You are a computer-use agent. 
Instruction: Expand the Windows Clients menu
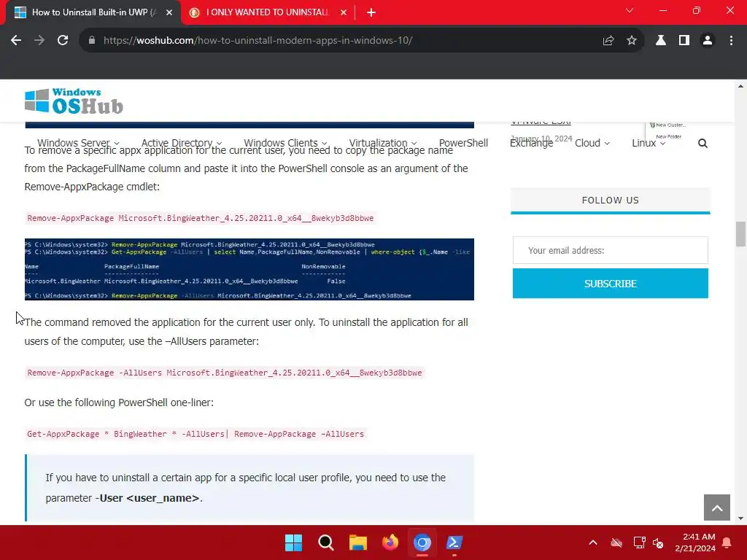pos(285,143)
